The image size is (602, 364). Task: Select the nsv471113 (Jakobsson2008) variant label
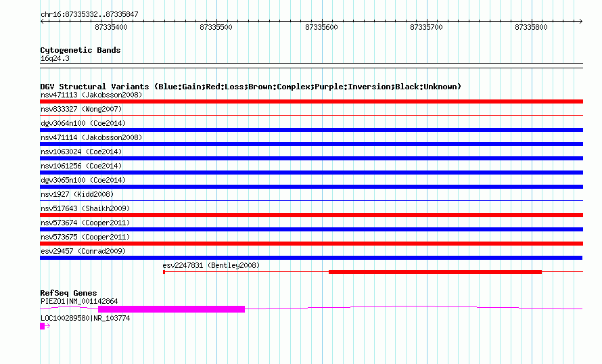coord(91,95)
